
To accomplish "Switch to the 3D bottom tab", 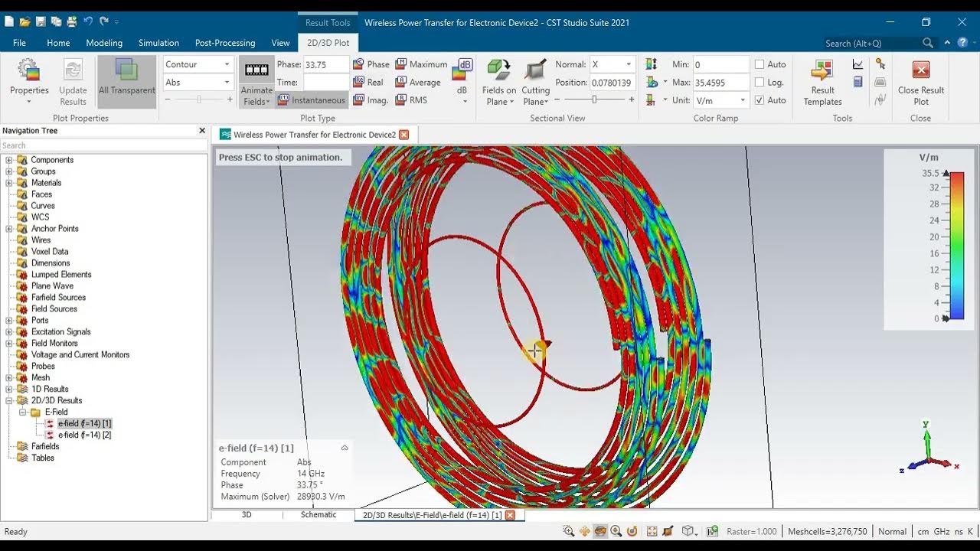I will (x=247, y=515).
